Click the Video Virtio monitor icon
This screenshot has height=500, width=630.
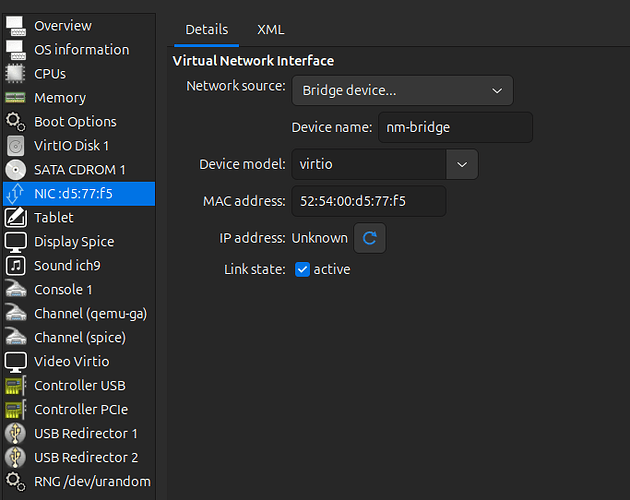[16, 362]
